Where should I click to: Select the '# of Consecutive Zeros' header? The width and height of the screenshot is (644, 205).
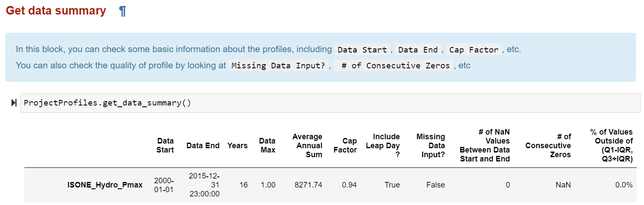(548, 145)
